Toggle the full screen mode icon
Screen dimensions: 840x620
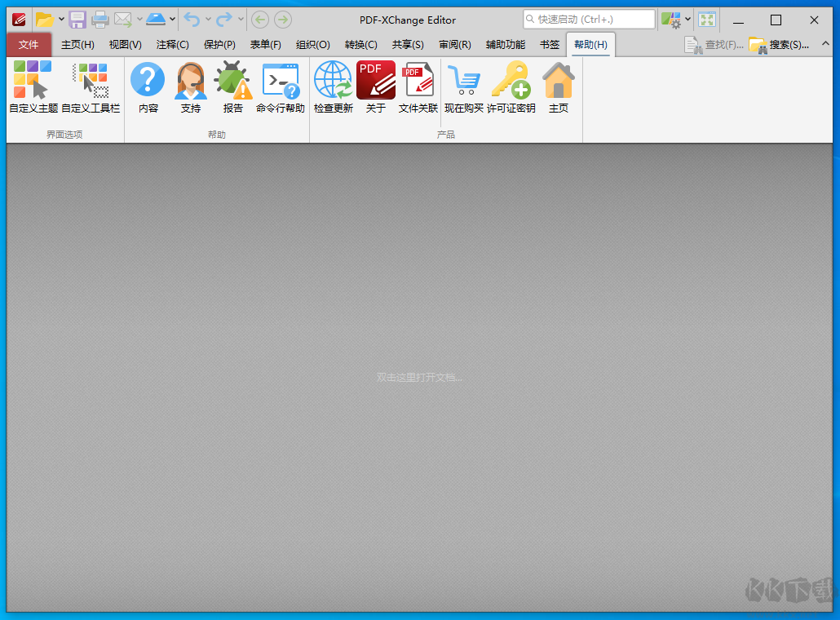tap(706, 20)
